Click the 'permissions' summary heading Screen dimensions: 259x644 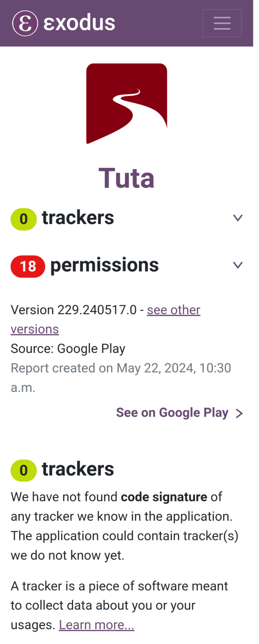click(104, 265)
